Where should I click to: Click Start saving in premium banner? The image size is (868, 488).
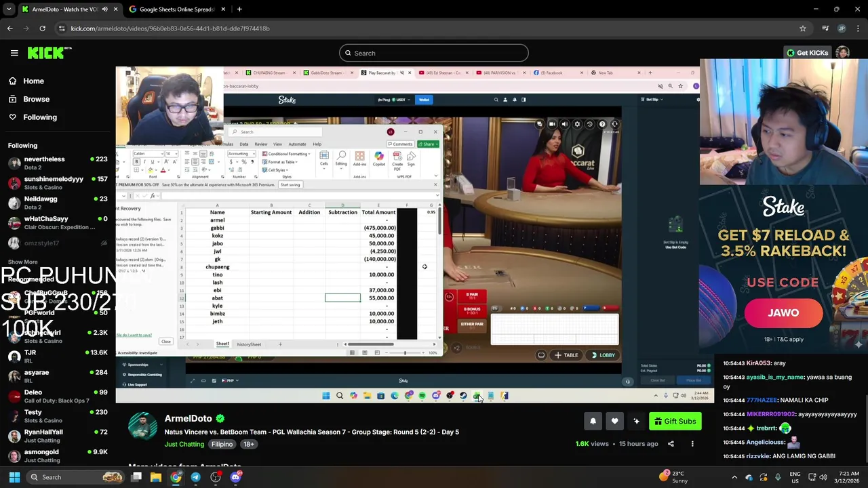coord(290,185)
